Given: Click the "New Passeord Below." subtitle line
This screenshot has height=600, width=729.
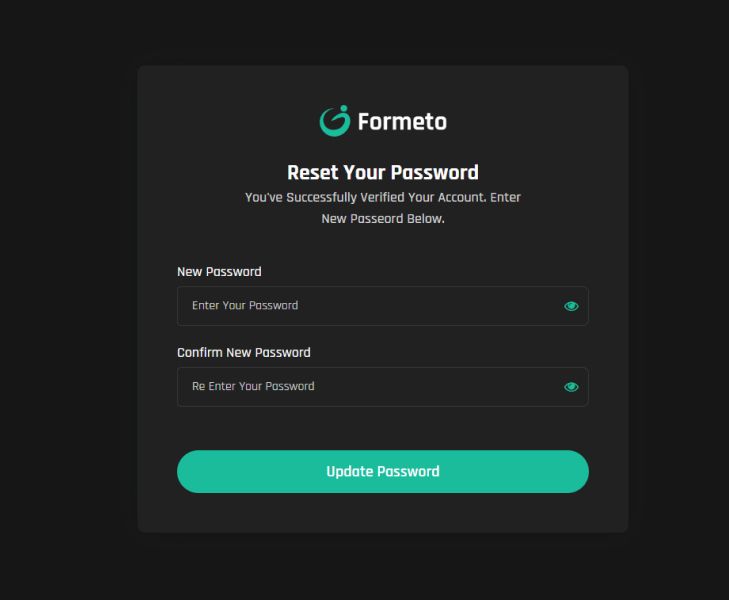Looking at the screenshot, I should point(383,218).
